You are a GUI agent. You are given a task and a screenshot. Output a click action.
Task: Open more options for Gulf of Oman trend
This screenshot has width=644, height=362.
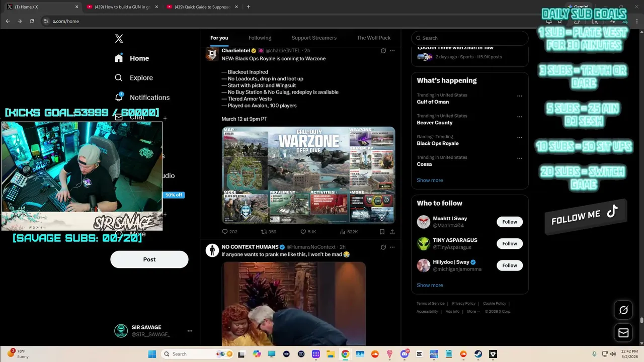coord(520,96)
